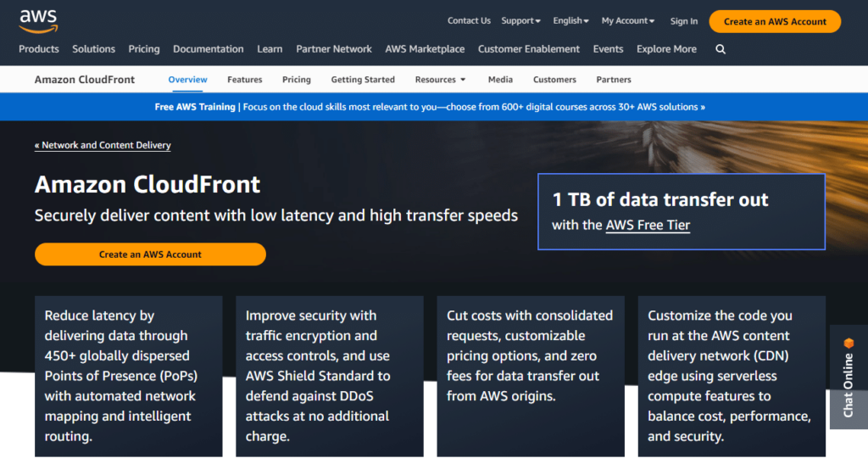Click the Amazon CloudFront product nav title
The width and height of the screenshot is (868, 475).
85,80
